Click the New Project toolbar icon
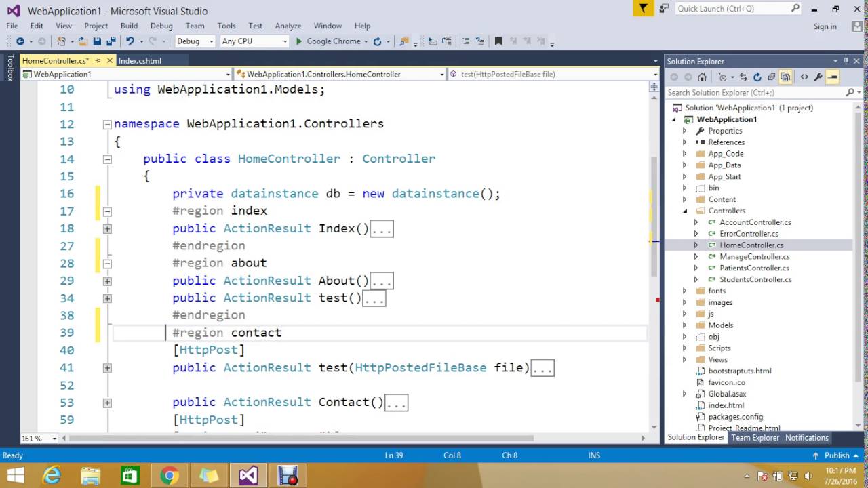The height and width of the screenshot is (488, 868). click(62, 41)
